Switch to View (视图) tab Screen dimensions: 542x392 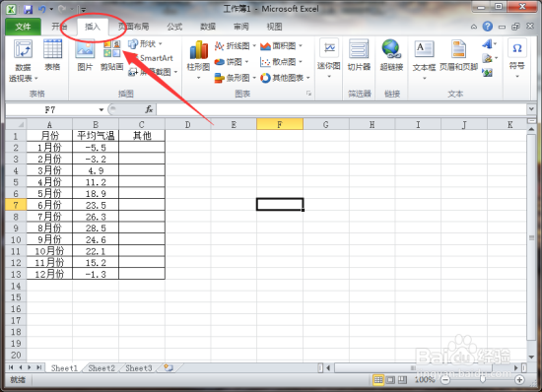274,27
